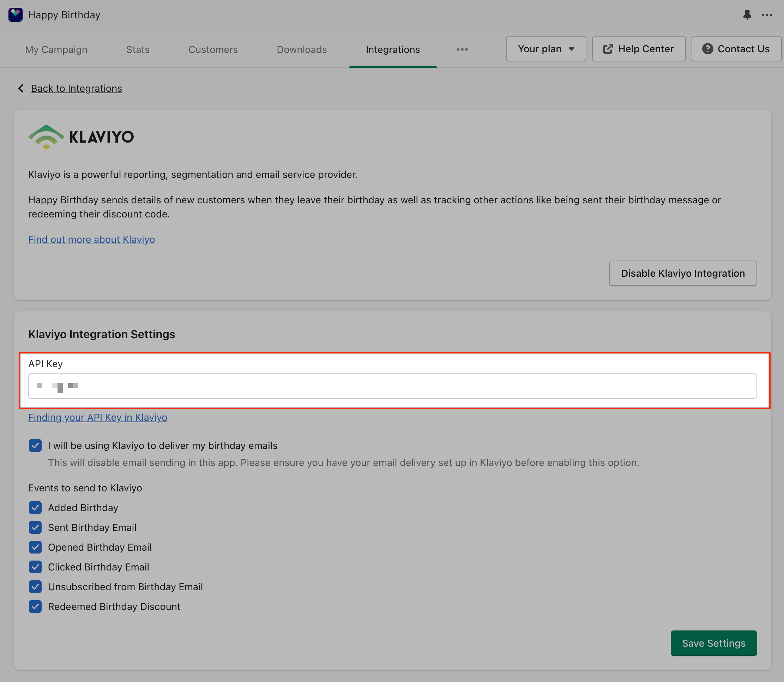Toggle Unsubscribed from Birthday Email checkbox

[x=35, y=587]
